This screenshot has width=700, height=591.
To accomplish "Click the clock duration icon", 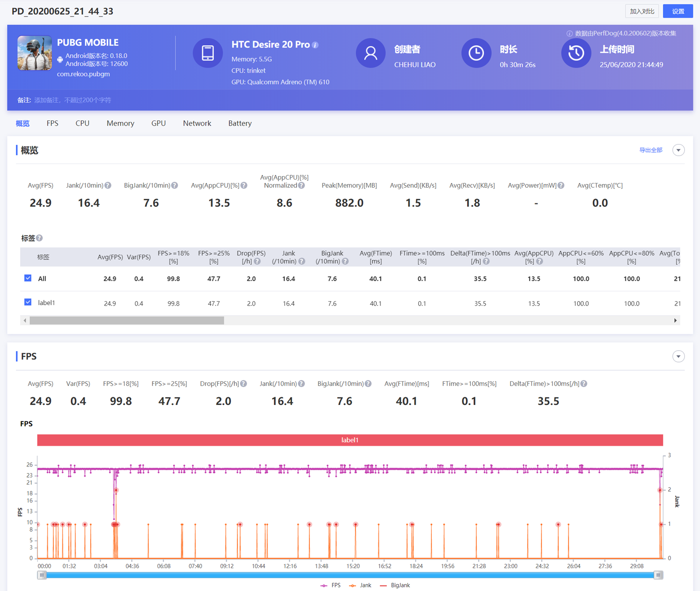I will pyautogui.click(x=476, y=53).
